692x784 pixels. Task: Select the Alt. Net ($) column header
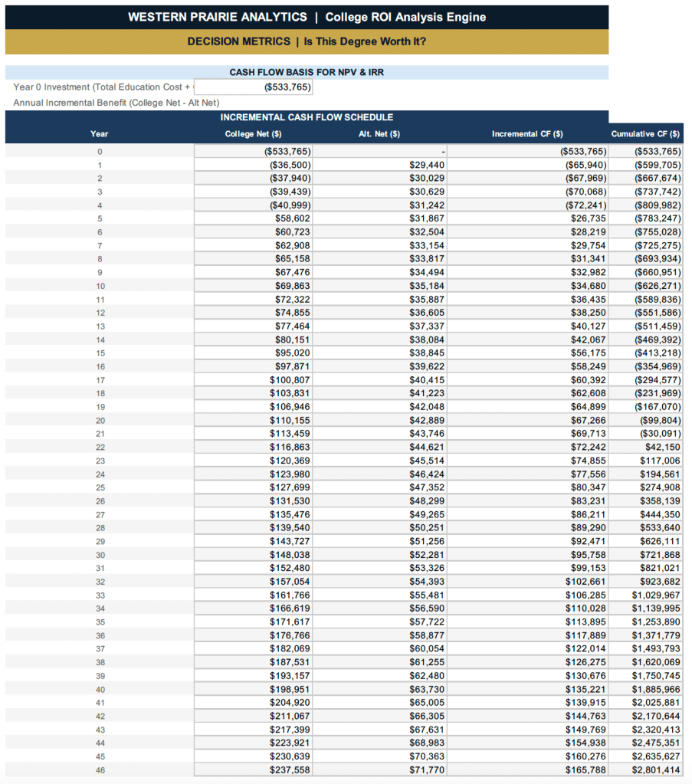pos(379,134)
